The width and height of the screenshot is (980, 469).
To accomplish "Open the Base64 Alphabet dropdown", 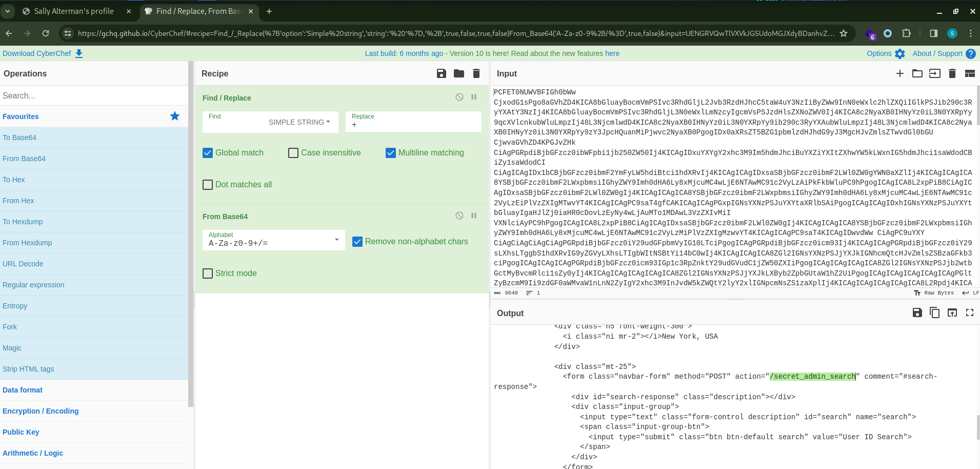I will point(274,240).
